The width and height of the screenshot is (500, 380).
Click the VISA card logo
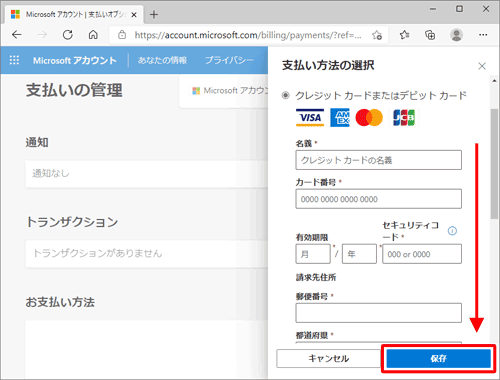310,118
